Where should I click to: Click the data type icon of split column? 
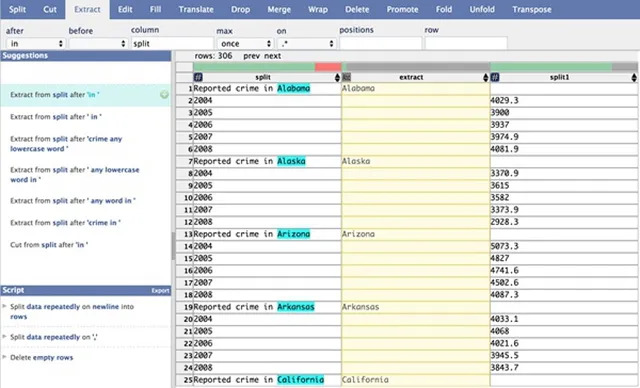pos(198,77)
